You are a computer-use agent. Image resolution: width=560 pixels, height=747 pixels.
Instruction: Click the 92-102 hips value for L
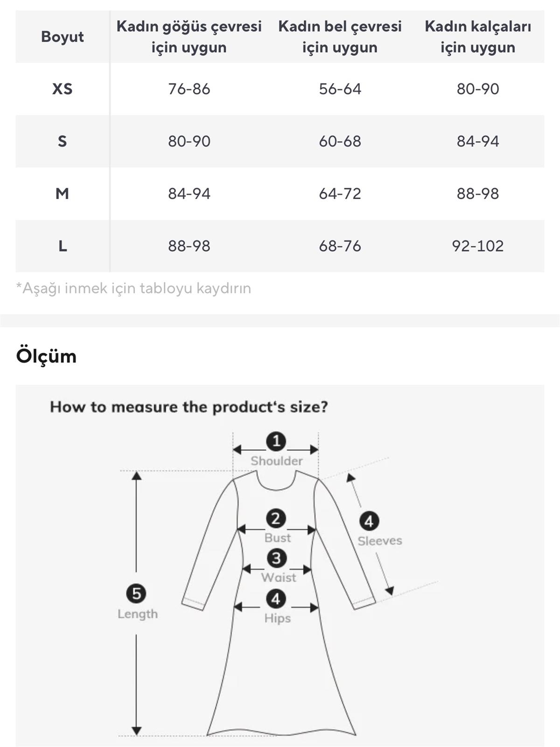click(x=477, y=246)
